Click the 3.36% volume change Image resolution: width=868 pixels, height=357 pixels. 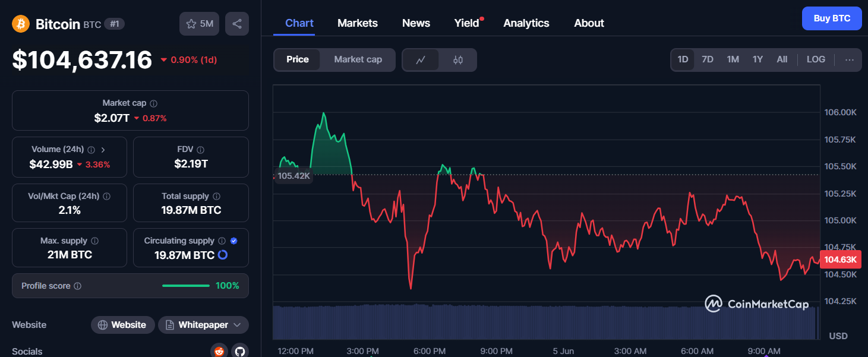pyautogui.click(x=93, y=165)
